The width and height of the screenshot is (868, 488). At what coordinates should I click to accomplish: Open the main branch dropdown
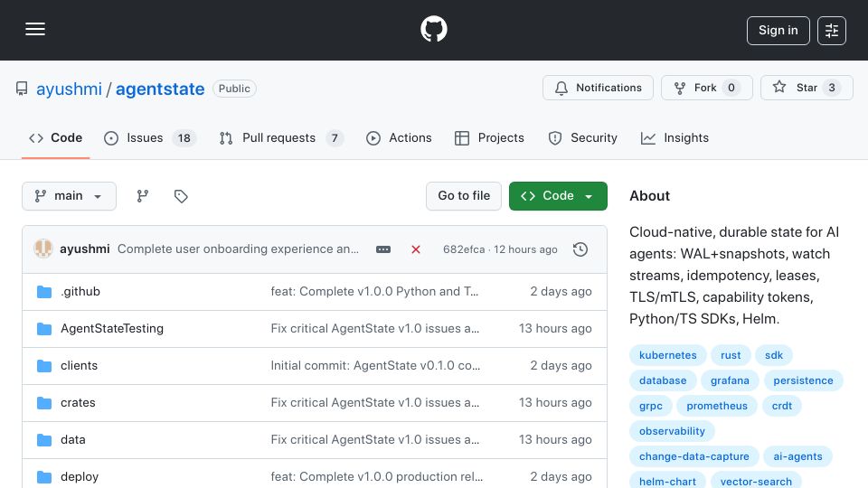tap(70, 196)
